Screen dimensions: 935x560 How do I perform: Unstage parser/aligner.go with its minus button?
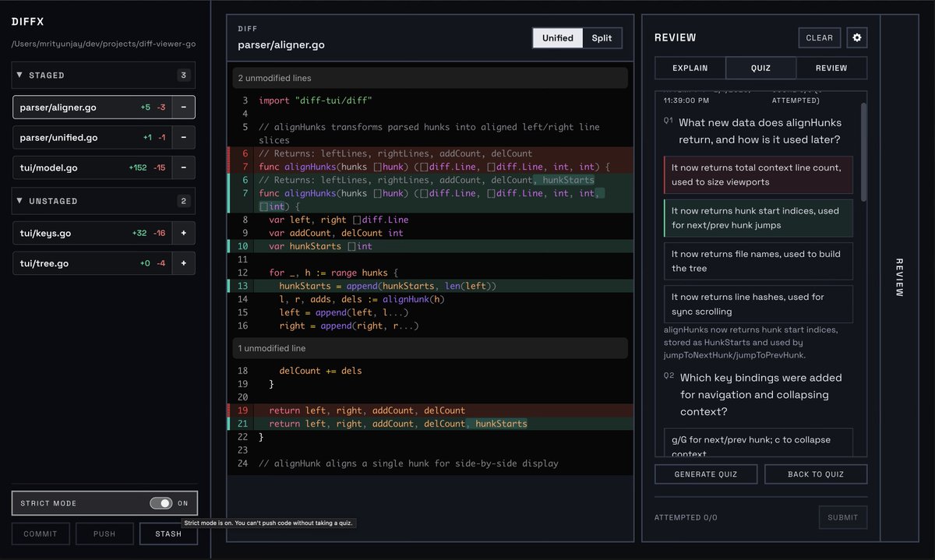click(184, 107)
